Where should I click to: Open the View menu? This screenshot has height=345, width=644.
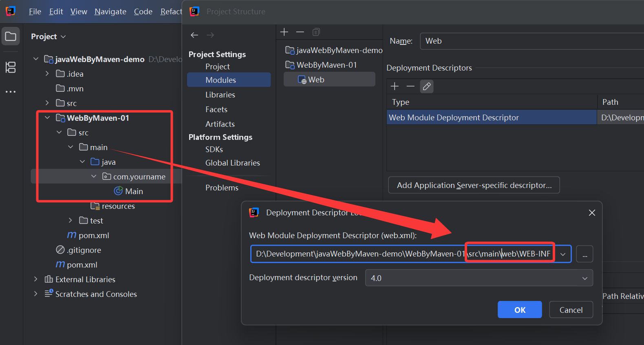tap(79, 11)
